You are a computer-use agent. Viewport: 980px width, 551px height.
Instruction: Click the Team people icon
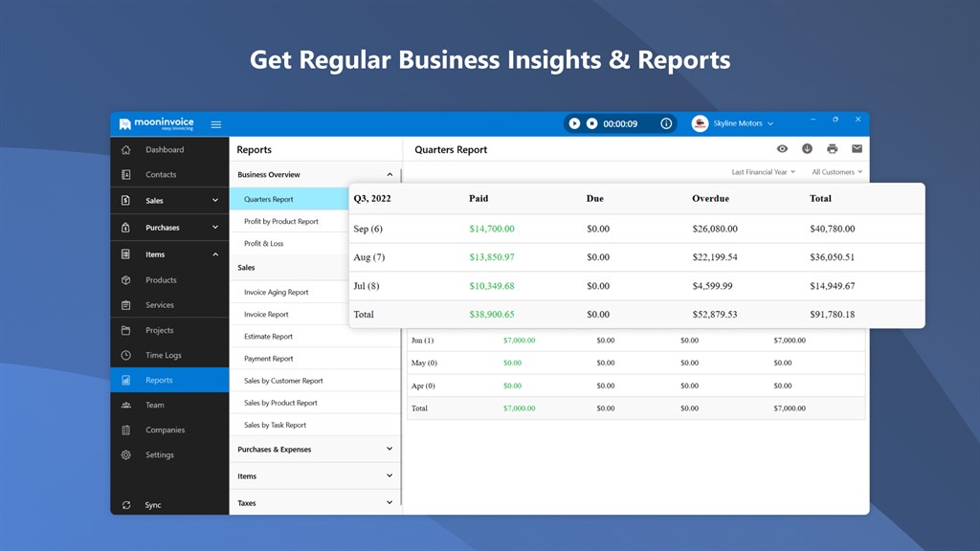[x=125, y=405]
